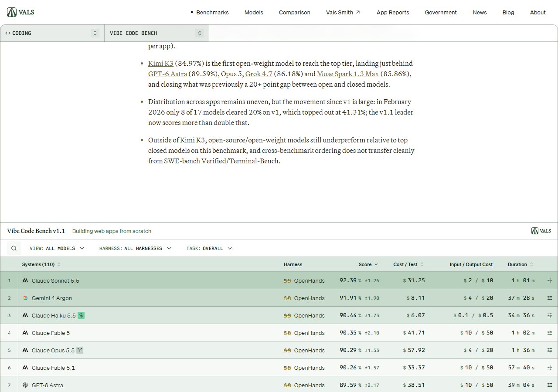Open settings icon in Claude Opus 5.5 row
The width and height of the screenshot is (558, 392).
coord(549,350)
